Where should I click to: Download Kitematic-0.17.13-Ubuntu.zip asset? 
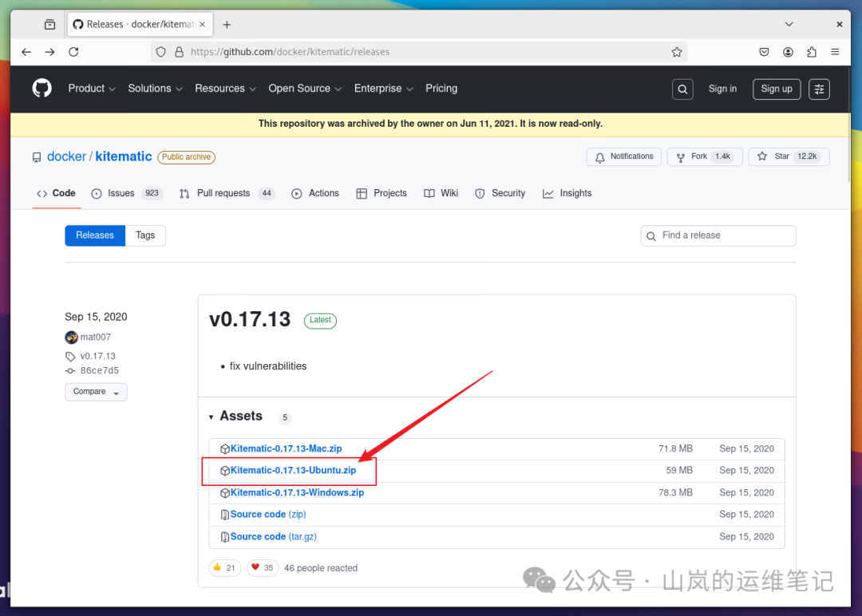293,470
